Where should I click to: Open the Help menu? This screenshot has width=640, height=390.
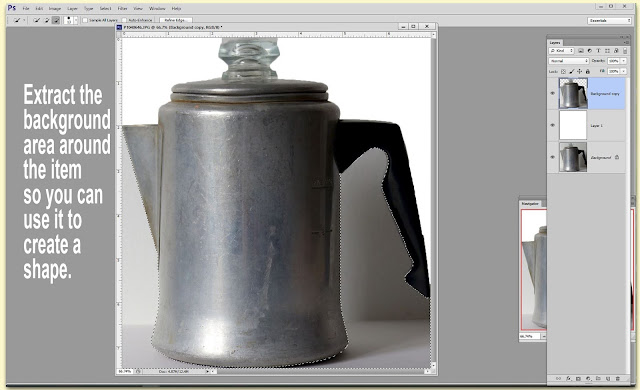pos(176,9)
